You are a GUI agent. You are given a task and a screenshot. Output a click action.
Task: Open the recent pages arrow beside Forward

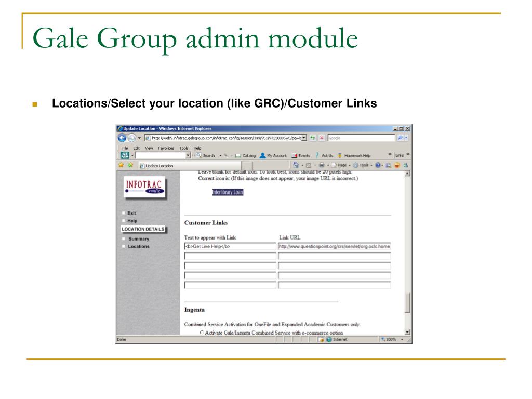click(139, 138)
